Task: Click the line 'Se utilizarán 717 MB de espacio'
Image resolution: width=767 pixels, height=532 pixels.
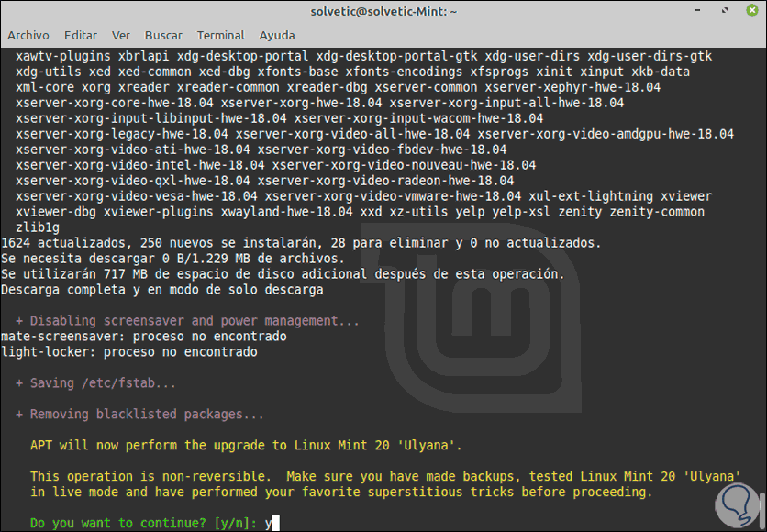Action: (283, 274)
